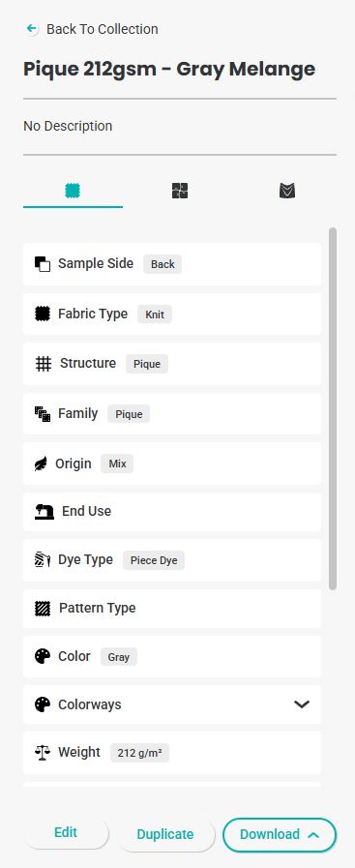
Task: Click the Origin feather icon
Action: [x=41, y=464]
